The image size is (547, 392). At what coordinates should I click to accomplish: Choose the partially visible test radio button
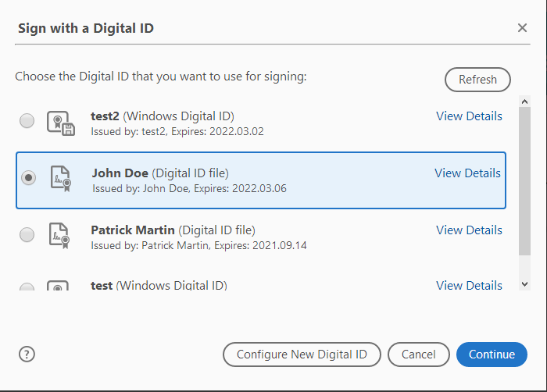27,288
